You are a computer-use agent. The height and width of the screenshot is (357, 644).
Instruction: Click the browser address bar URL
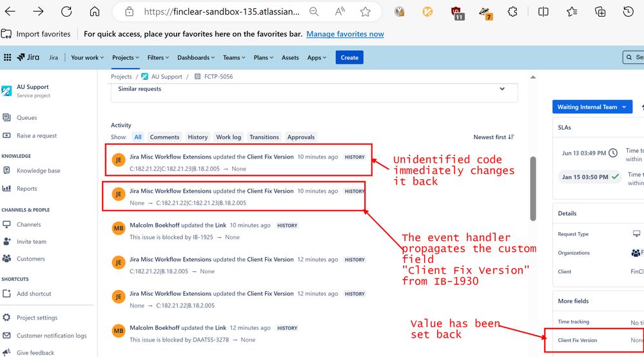222,12
